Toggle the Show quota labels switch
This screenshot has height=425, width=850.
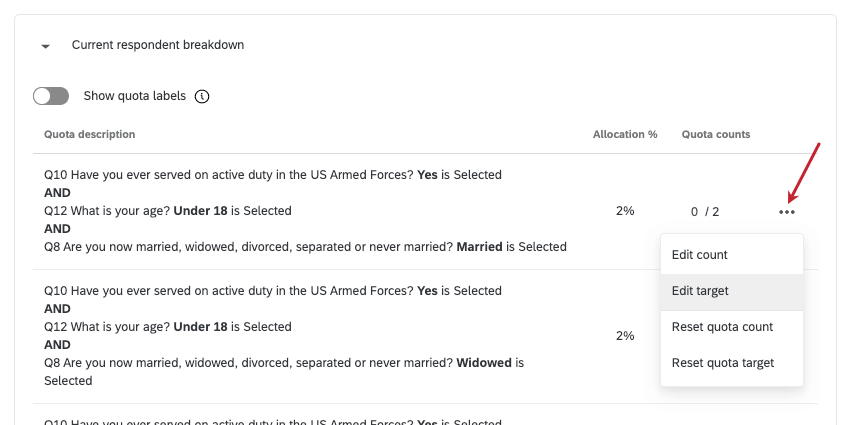(51, 96)
